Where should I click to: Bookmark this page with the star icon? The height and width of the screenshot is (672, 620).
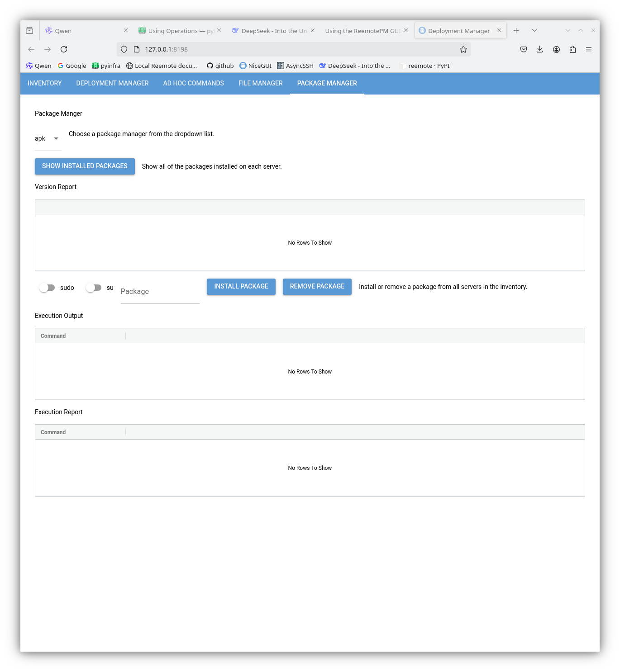tap(463, 49)
